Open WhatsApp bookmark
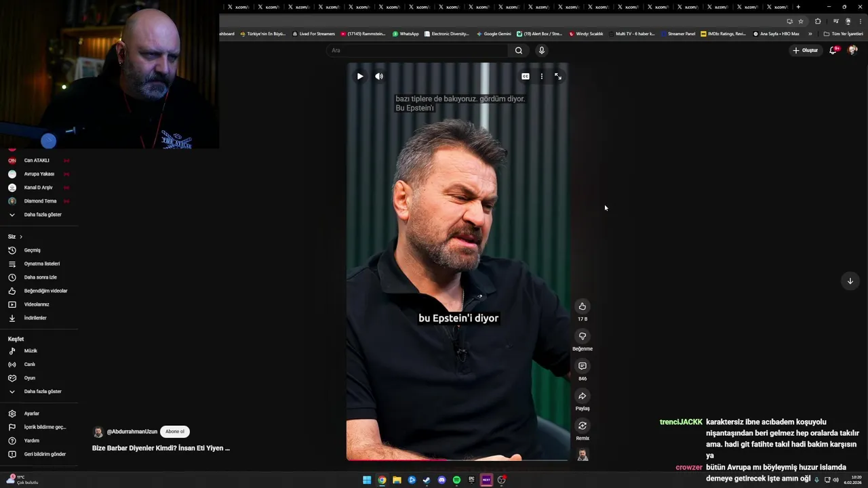 point(406,34)
